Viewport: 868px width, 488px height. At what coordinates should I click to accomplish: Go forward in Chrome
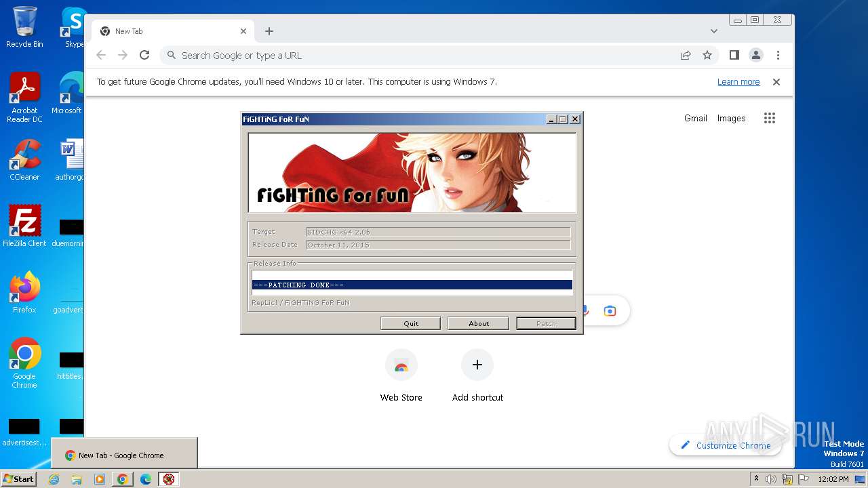tap(123, 56)
